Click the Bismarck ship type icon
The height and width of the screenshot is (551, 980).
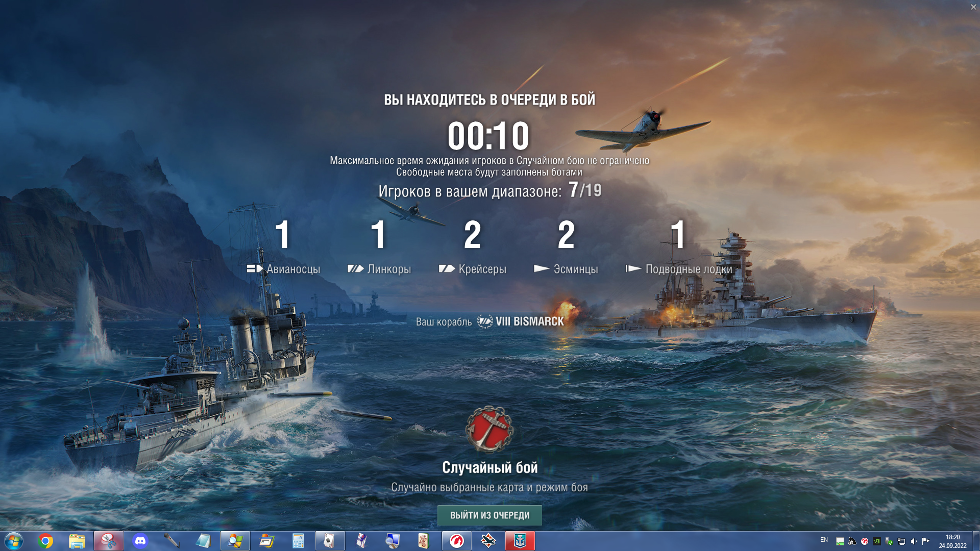[485, 321]
